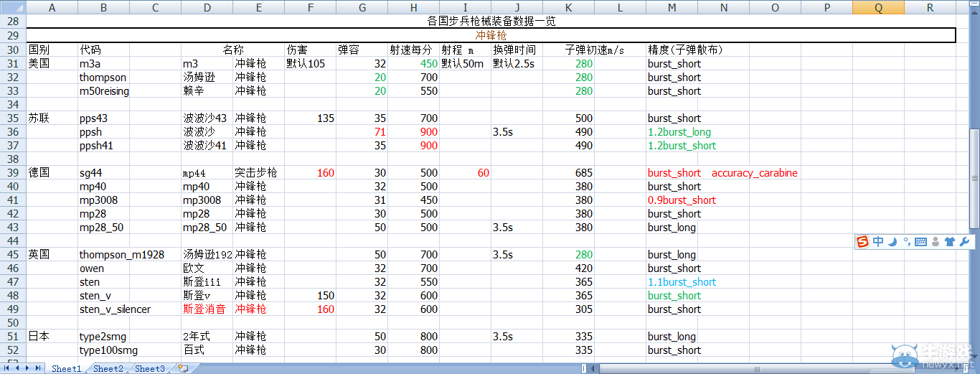The image size is (980, 374).
Task: Select the thompson_m1928 code cell
Action: point(122,255)
